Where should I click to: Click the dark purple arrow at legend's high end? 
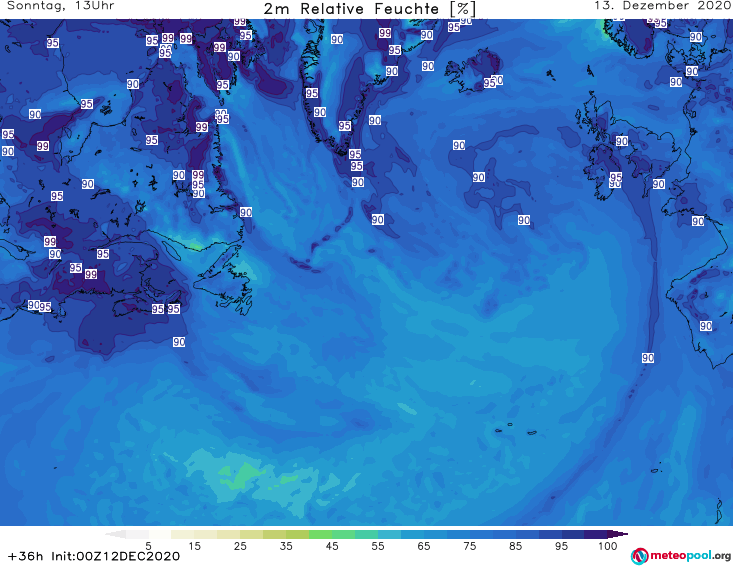(618, 534)
